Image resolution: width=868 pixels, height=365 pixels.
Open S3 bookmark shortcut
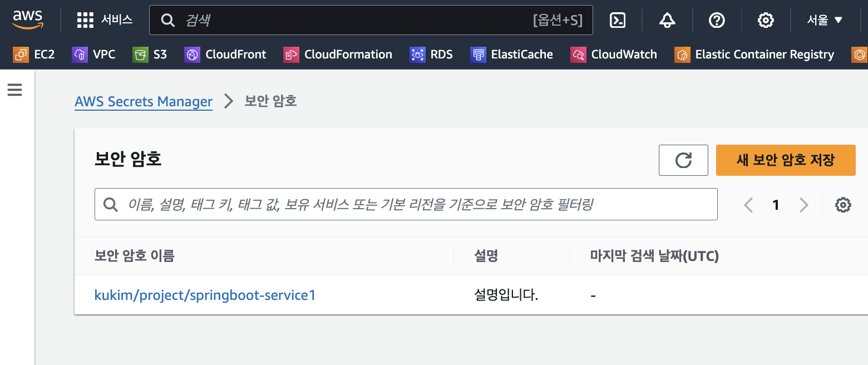(x=150, y=55)
